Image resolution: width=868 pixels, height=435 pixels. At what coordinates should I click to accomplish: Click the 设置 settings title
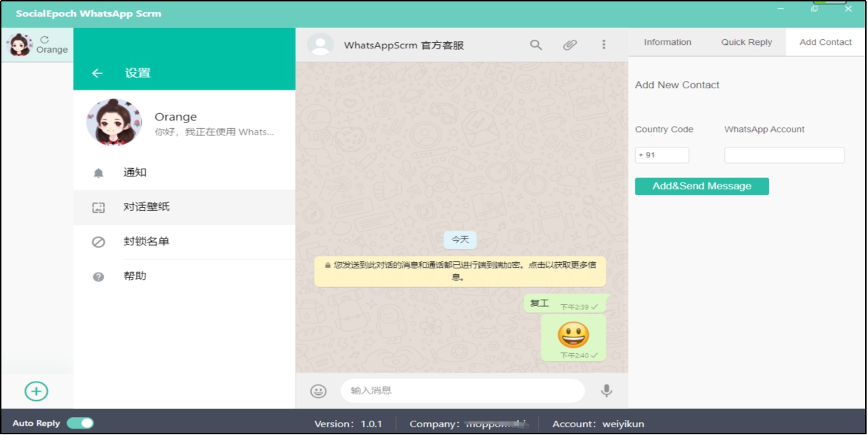[137, 73]
